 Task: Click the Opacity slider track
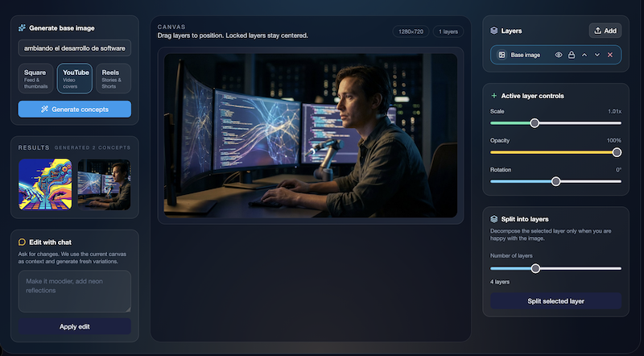click(x=555, y=152)
